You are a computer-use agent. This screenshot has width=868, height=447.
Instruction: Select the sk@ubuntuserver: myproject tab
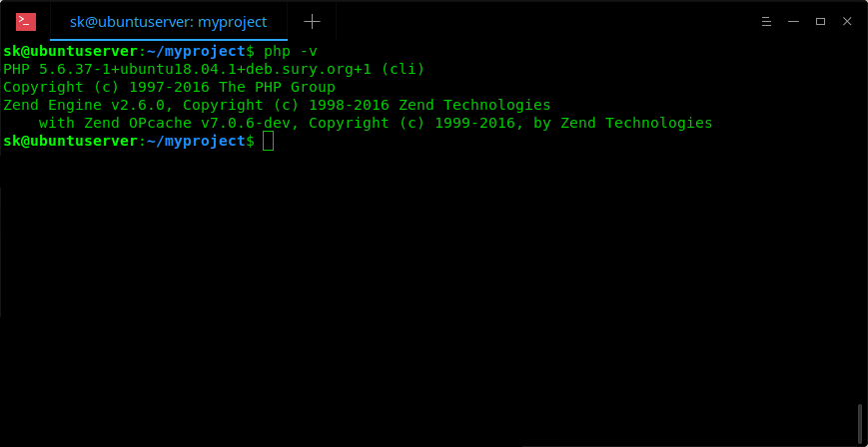[168, 22]
